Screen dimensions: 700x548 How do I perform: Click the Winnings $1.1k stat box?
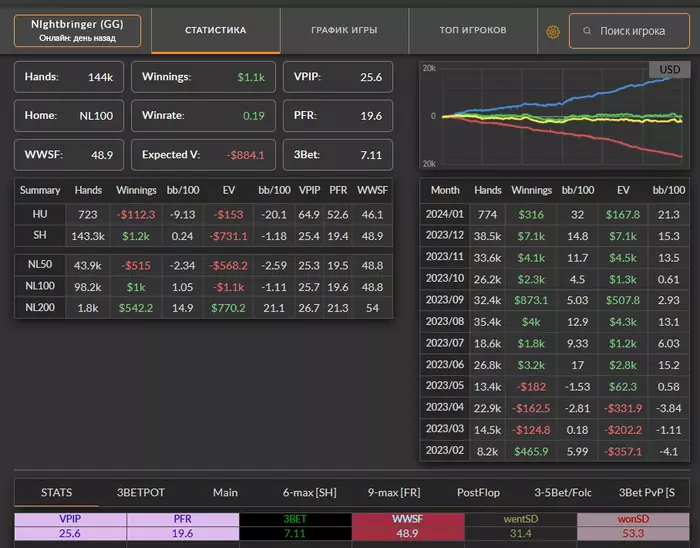point(203,77)
